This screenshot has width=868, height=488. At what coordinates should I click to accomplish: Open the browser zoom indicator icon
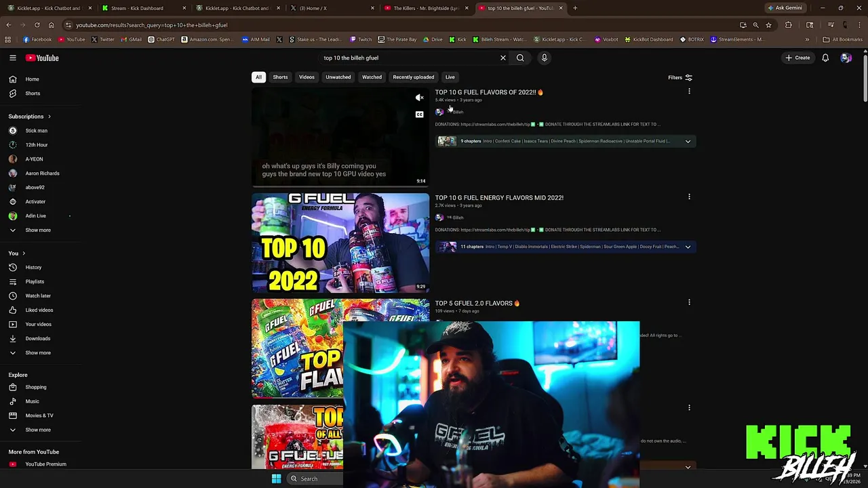pyautogui.click(x=755, y=25)
